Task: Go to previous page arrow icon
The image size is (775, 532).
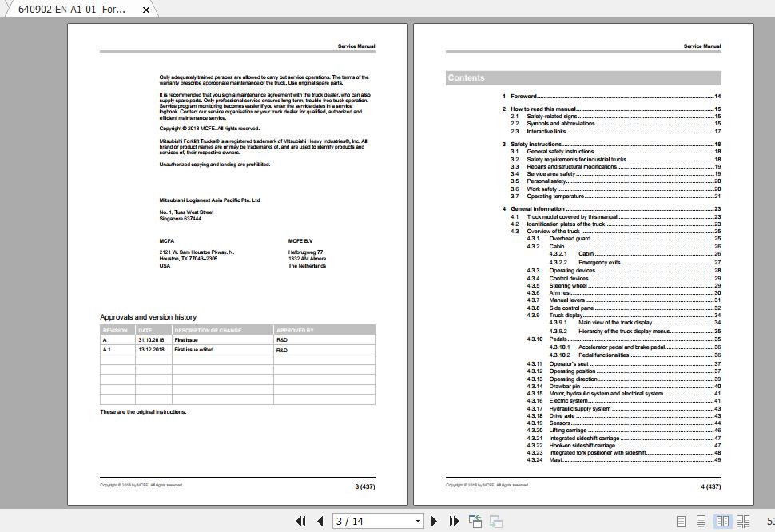Action: pos(319,521)
